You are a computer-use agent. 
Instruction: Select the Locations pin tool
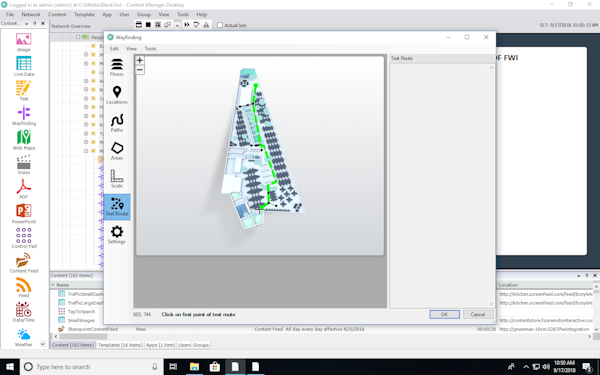pyautogui.click(x=117, y=95)
